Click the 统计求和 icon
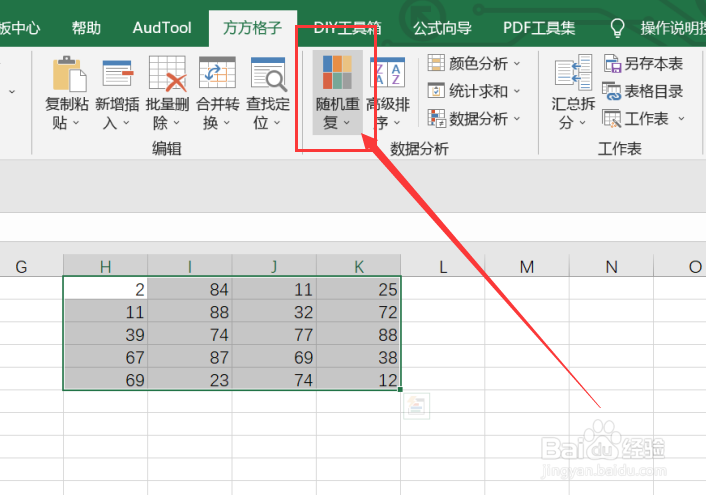This screenshot has height=495, width=706. coord(436,91)
